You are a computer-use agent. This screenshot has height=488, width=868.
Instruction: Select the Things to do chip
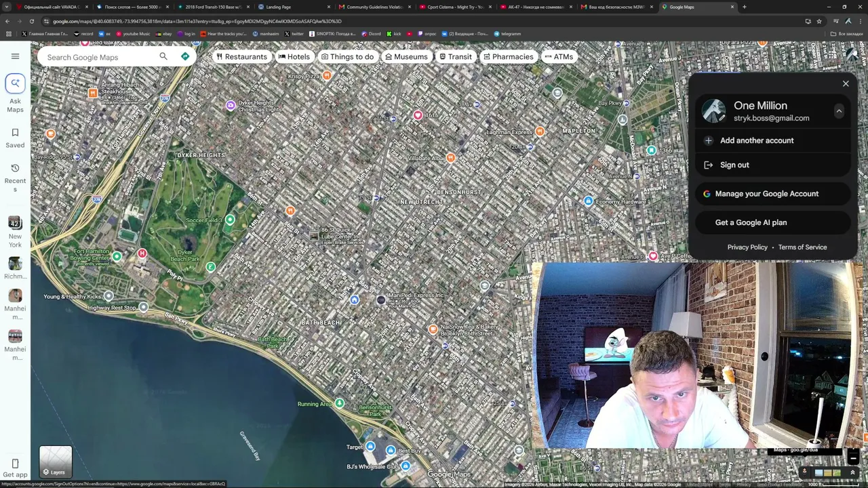347,56
